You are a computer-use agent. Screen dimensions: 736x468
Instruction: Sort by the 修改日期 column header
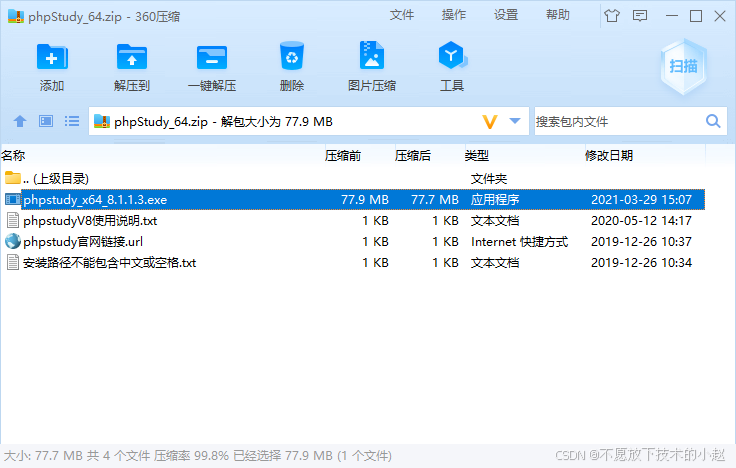[609, 155]
